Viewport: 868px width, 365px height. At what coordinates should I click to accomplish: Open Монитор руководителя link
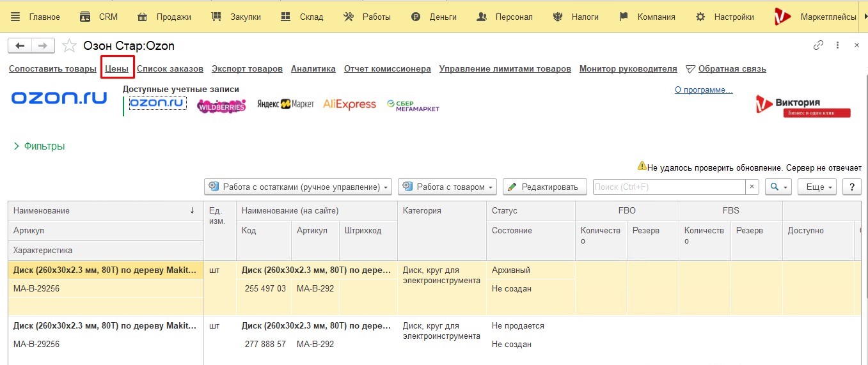coord(628,69)
